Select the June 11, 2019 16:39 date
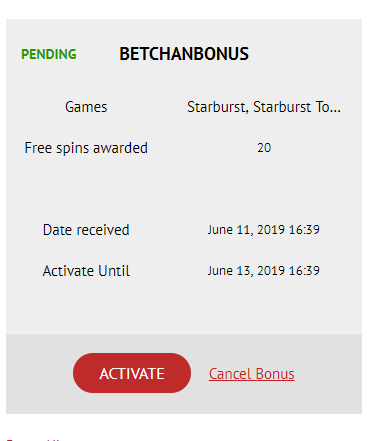The width and height of the screenshot is (367, 441). [264, 230]
